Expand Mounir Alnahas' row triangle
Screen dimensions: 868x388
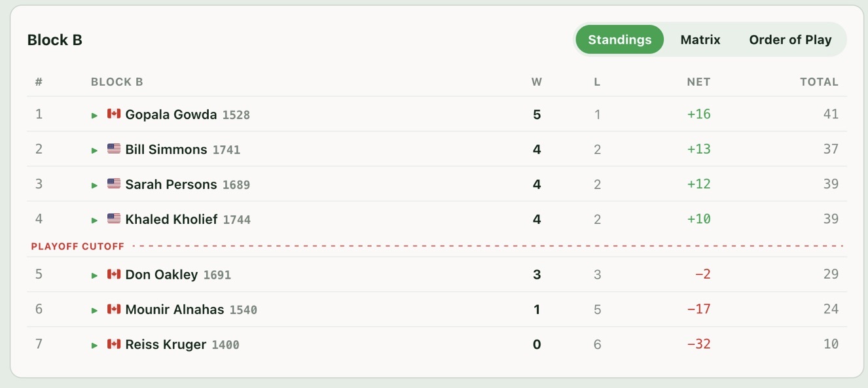[94, 310]
